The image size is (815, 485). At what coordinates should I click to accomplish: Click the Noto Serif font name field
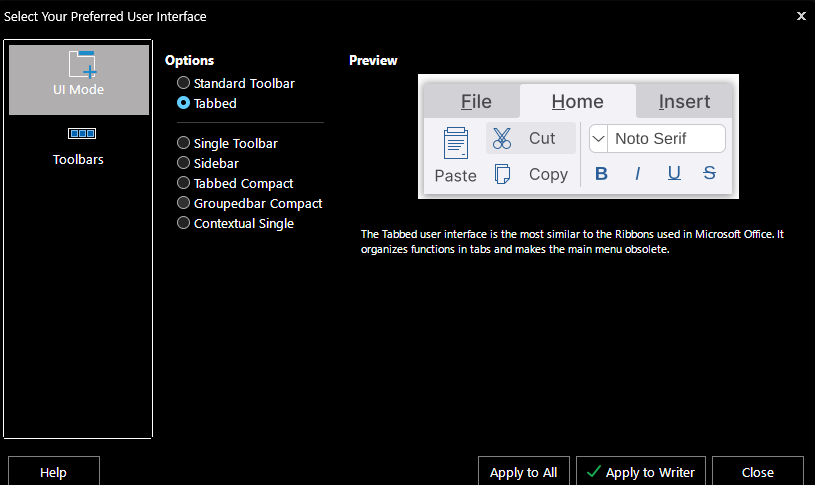[x=666, y=139]
